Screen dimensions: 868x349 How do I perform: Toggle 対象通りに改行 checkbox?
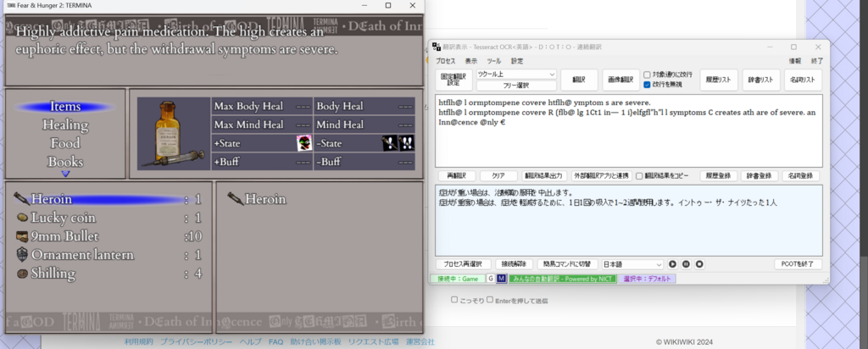pyautogui.click(x=647, y=75)
